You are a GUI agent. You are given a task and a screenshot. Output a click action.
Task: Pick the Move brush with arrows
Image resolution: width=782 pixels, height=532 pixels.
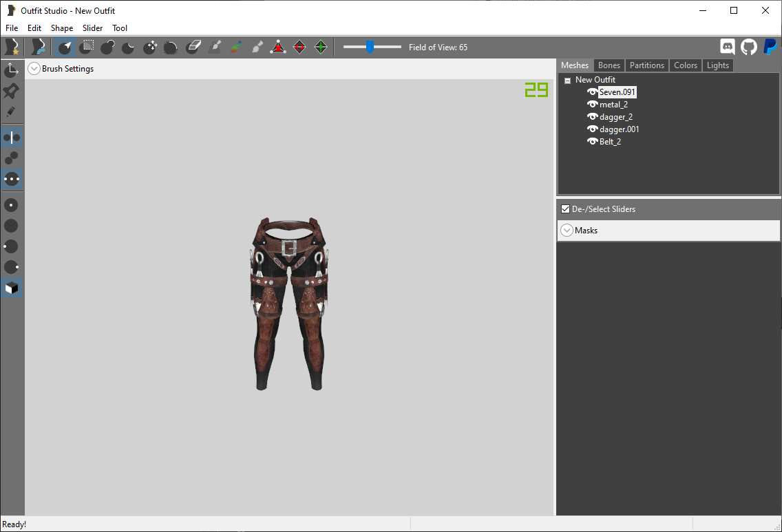click(x=150, y=47)
